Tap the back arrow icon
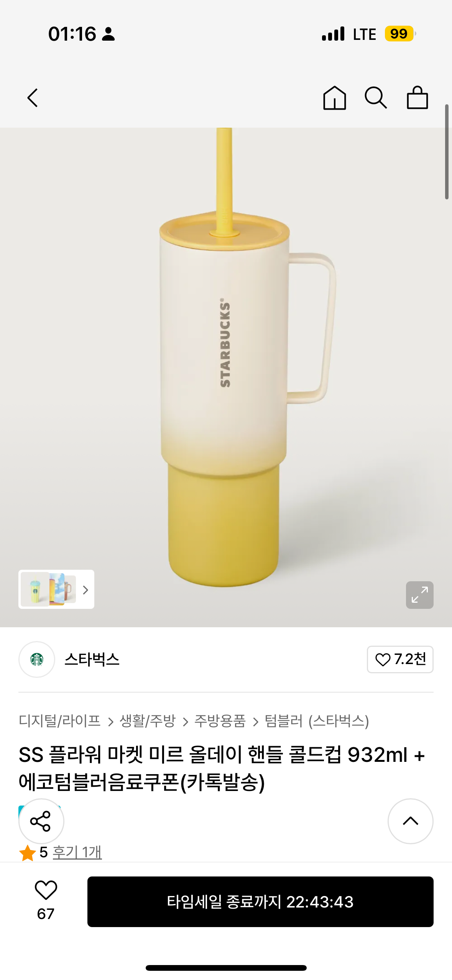The width and height of the screenshot is (452, 980). (33, 98)
